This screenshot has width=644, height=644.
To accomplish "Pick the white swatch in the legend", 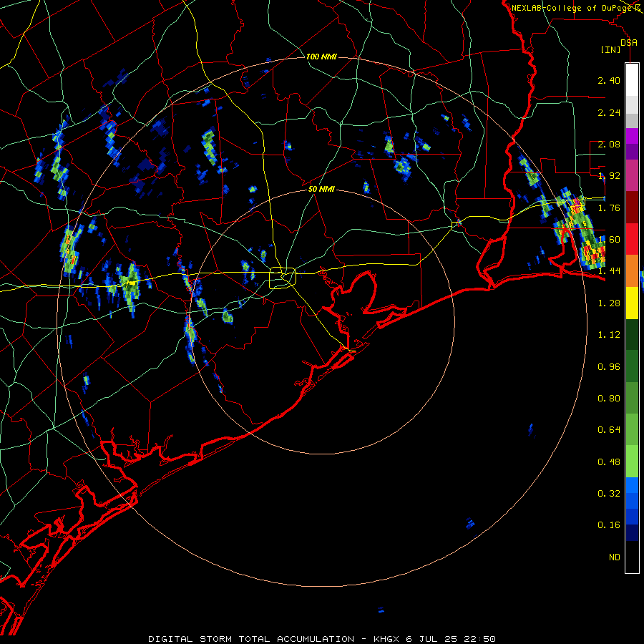I will point(632,80).
